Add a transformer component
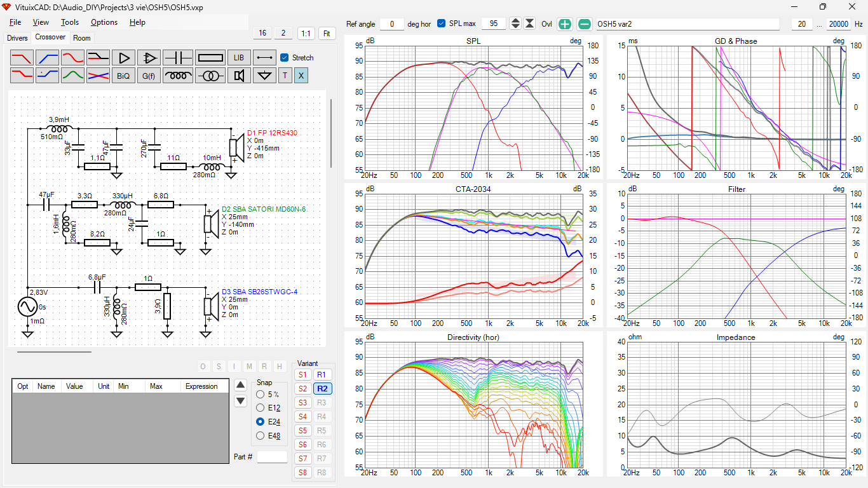 (x=210, y=76)
